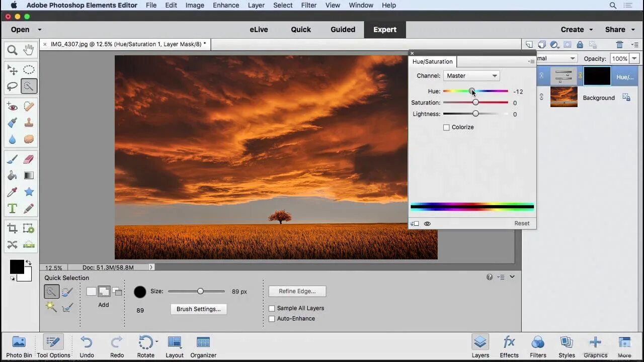Click the Refine Edge button
This screenshot has width=644, height=362.
[x=297, y=291]
